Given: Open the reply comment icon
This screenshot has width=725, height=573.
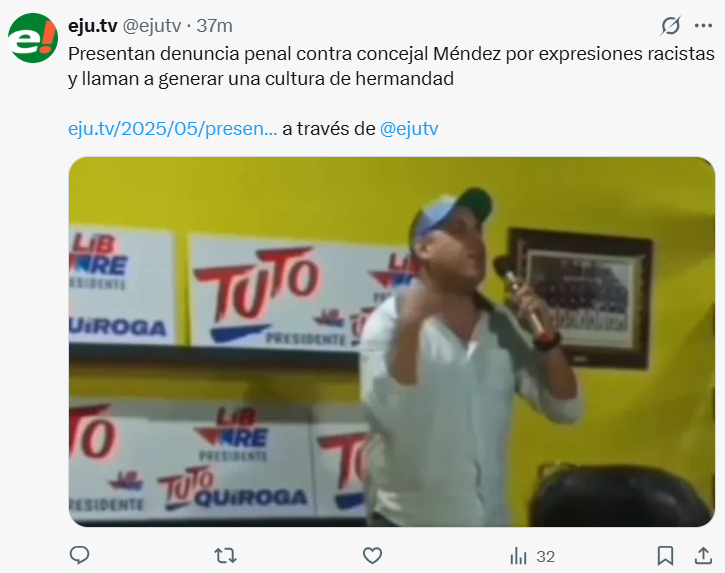Looking at the screenshot, I should [79, 555].
